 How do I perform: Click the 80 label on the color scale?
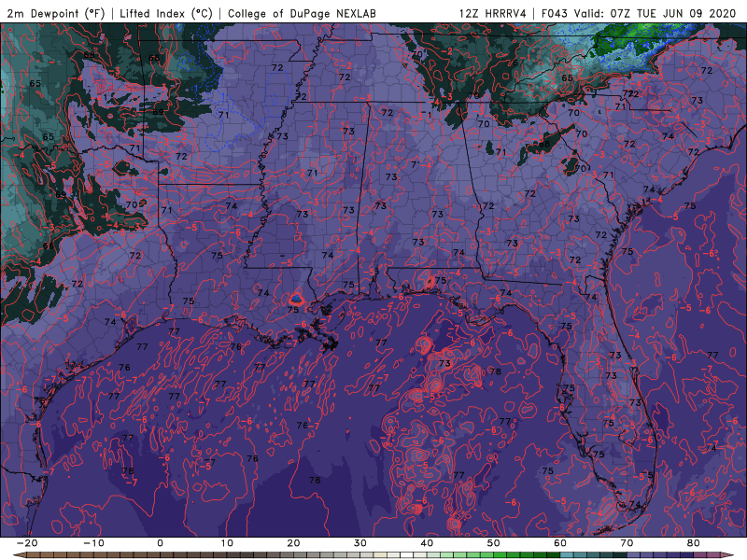pos(694,543)
